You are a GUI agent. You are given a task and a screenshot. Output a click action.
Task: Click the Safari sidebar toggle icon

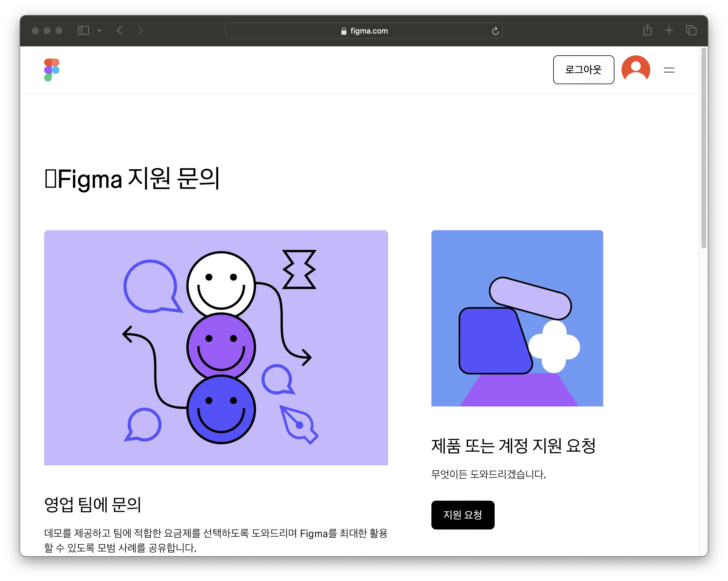83,30
